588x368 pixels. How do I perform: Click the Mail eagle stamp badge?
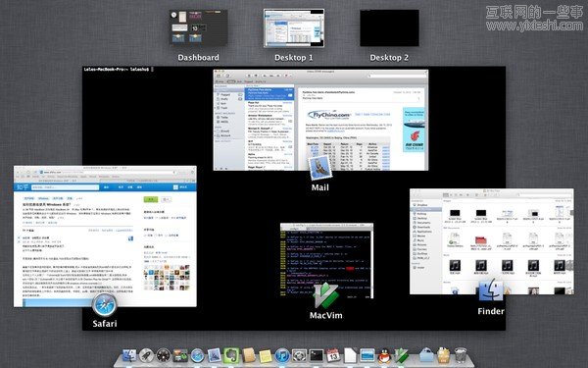319,168
